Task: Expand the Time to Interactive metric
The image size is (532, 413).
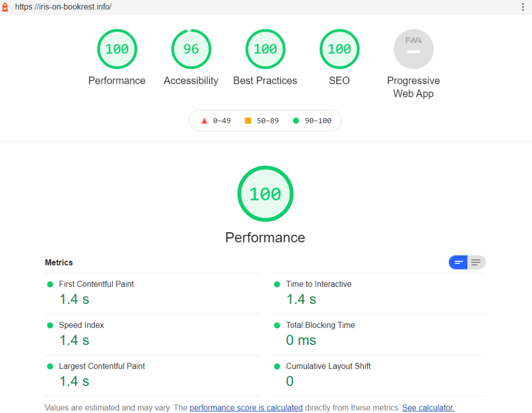Action: pyautogui.click(x=318, y=284)
